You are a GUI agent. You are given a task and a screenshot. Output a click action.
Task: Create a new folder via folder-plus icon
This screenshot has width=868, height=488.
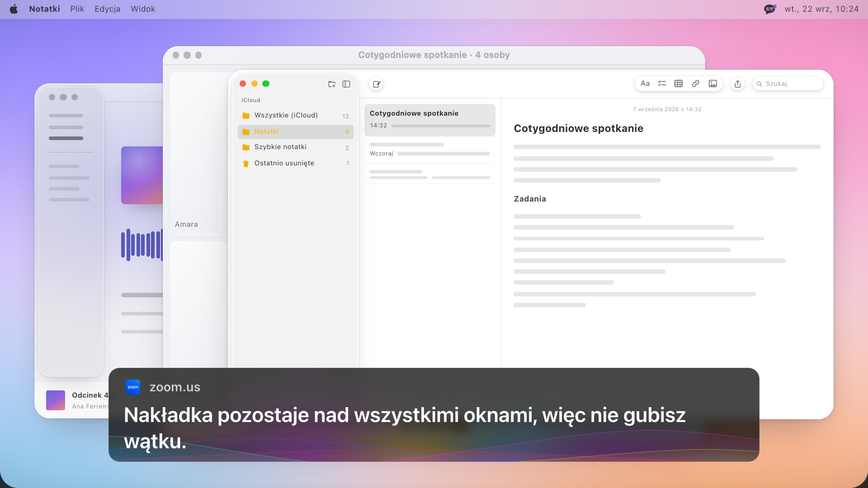(332, 84)
